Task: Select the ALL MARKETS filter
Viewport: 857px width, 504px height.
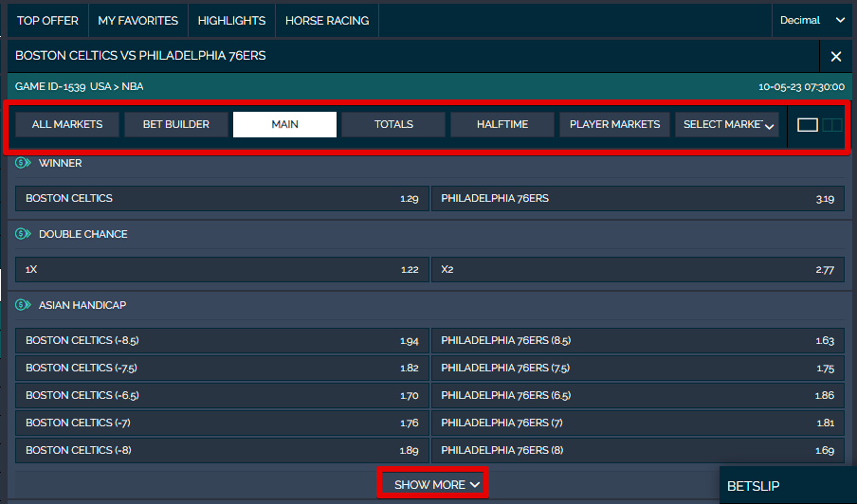Action: (x=67, y=124)
